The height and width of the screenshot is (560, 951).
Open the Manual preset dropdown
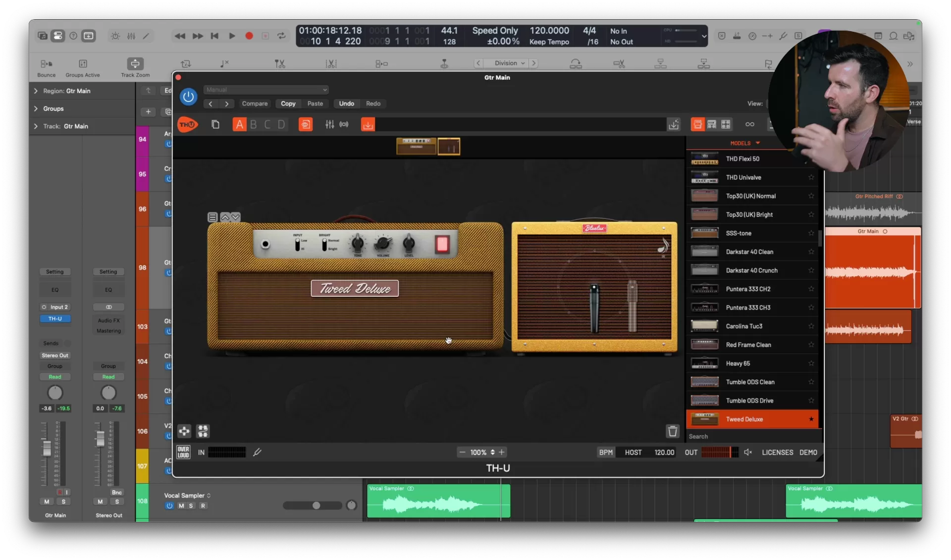(x=266, y=90)
